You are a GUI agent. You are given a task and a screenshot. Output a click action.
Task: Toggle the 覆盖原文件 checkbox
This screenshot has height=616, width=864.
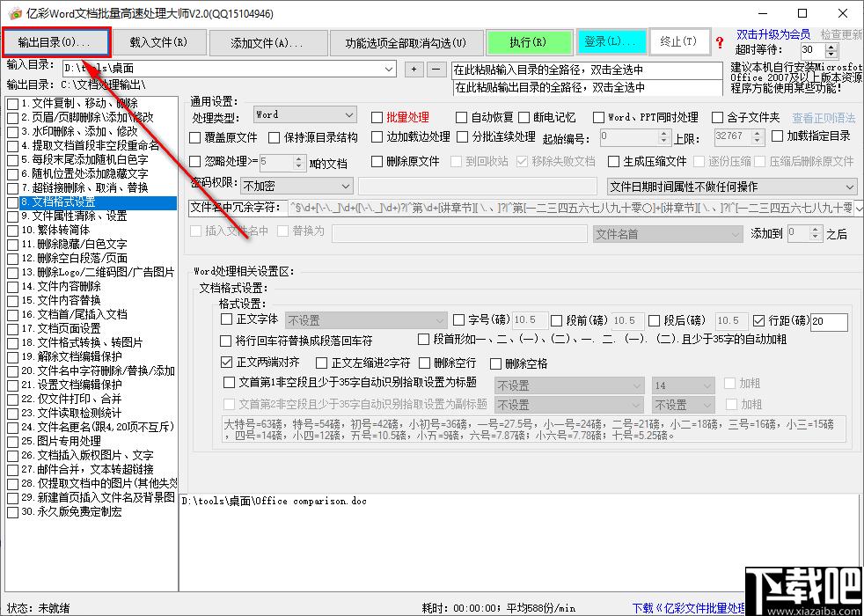195,137
